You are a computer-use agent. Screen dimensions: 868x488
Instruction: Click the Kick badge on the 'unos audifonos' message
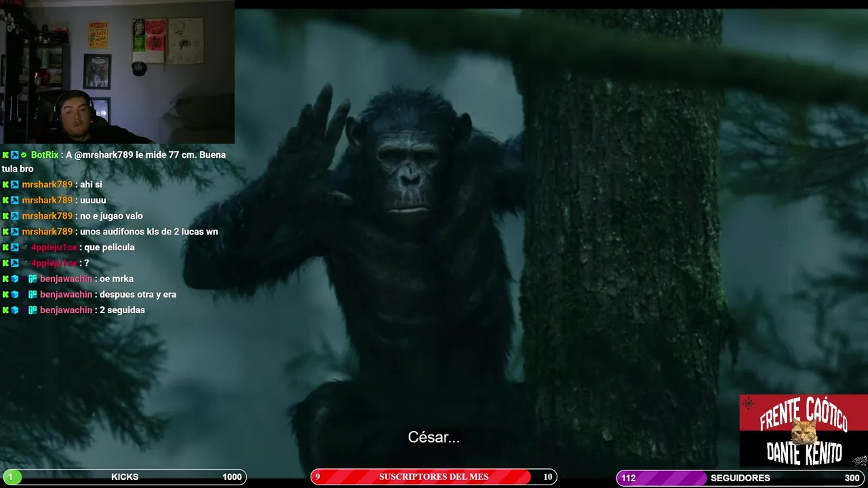[x=5, y=231]
